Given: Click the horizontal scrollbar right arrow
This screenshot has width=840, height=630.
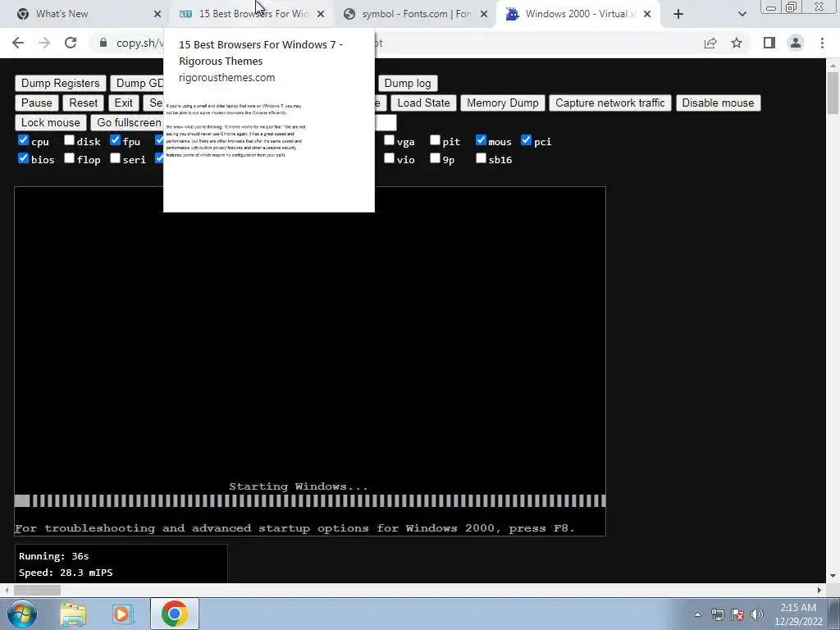Looking at the screenshot, I should tap(819, 590).
